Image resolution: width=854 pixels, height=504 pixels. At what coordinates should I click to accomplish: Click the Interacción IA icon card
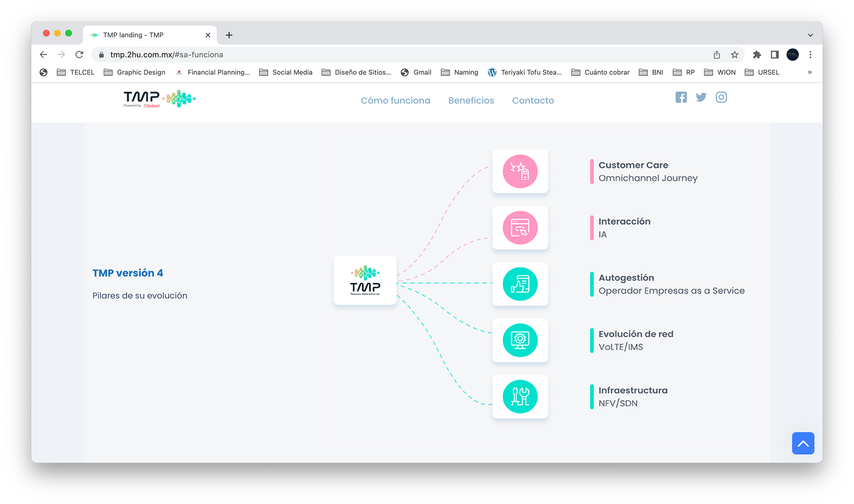(520, 228)
